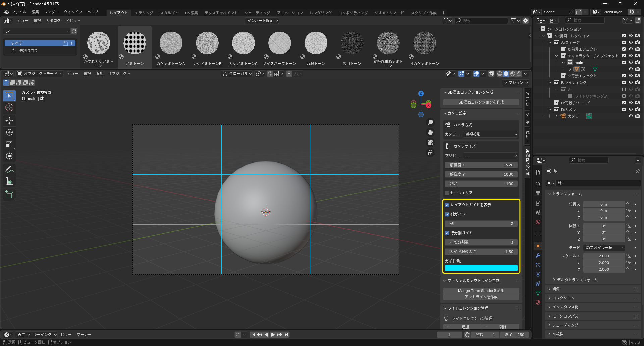Viewport: 644px width, 346px height.
Task: Toggle camera view with camera icon
Action: tap(430, 142)
